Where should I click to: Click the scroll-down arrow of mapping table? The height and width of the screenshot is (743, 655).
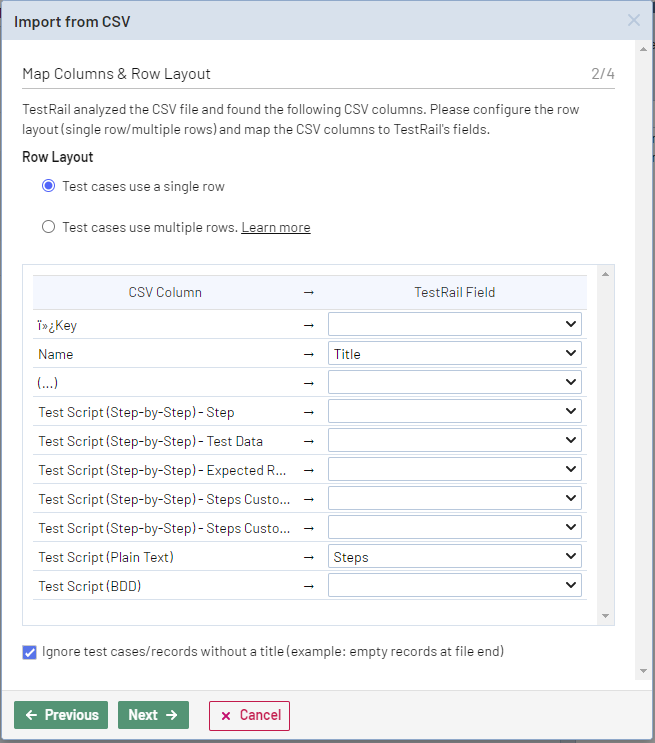click(x=605, y=616)
